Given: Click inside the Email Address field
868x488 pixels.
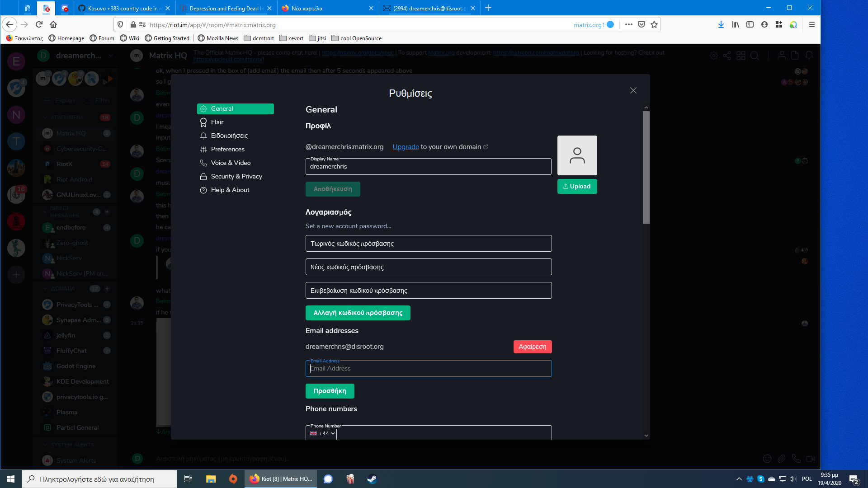Looking at the screenshot, I should (x=428, y=368).
